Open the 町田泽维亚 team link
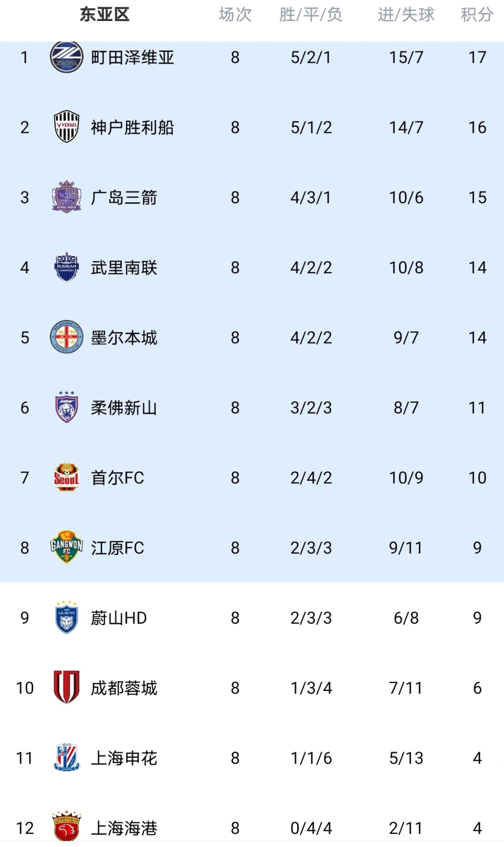 pos(132,57)
